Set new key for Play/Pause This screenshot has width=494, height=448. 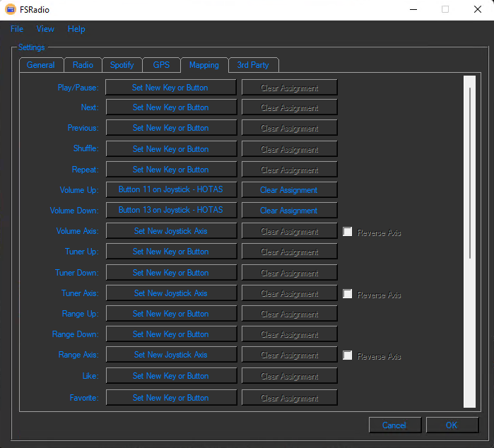[x=171, y=88]
